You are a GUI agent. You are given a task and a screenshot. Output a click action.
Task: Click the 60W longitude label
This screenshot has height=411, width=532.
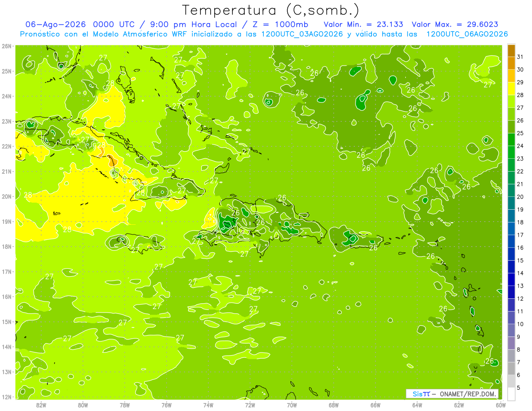(x=501, y=405)
